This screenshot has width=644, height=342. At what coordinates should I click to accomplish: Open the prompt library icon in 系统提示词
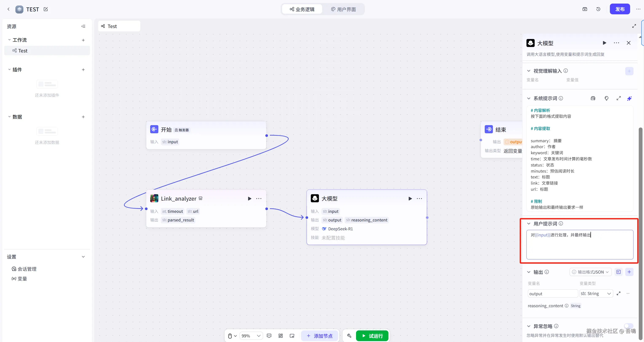coord(593,98)
